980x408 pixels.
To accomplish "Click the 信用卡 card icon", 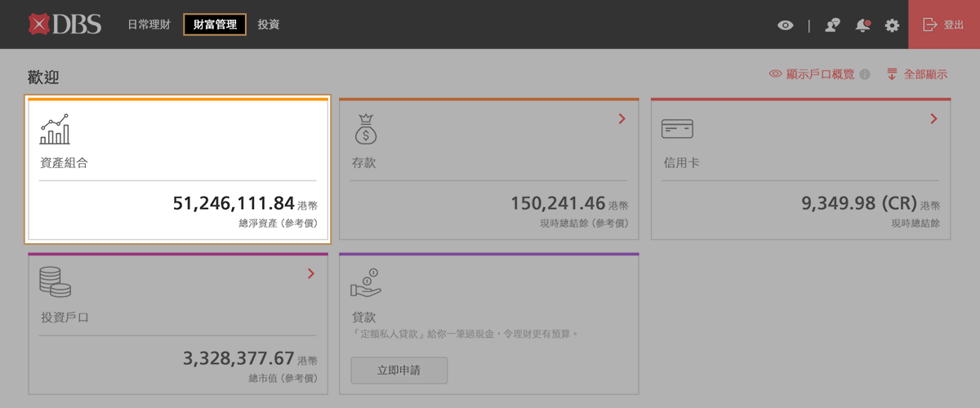I will [x=677, y=128].
